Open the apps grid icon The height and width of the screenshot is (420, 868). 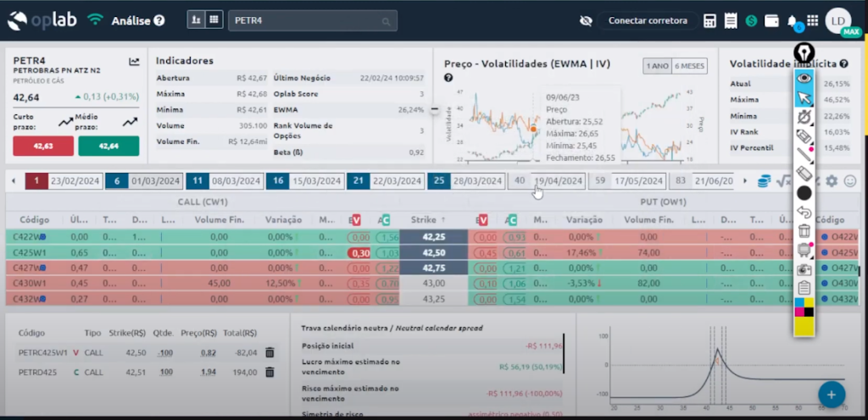pyautogui.click(x=813, y=21)
